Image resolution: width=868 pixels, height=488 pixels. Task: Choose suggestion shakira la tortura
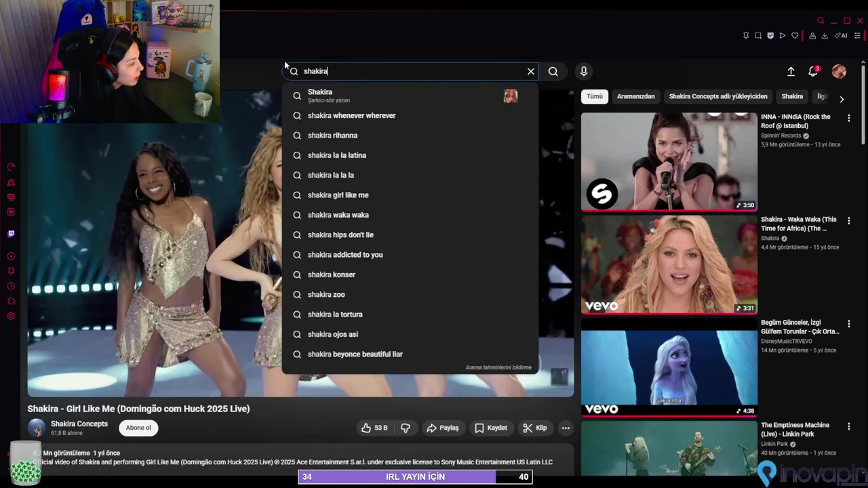(410, 314)
